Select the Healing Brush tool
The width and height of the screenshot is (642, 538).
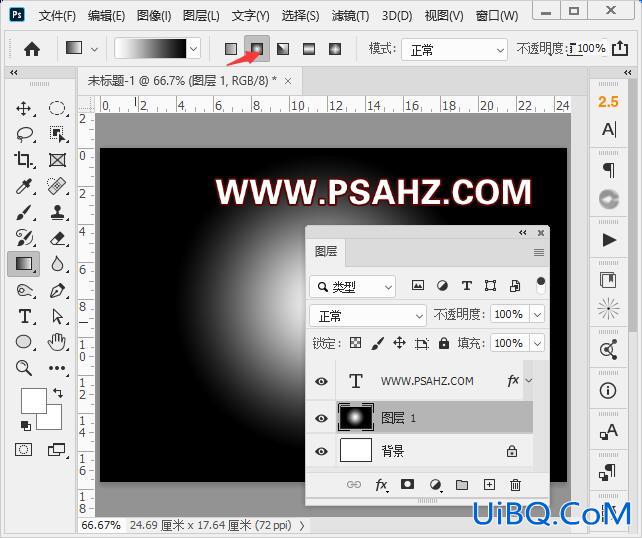click(57, 186)
